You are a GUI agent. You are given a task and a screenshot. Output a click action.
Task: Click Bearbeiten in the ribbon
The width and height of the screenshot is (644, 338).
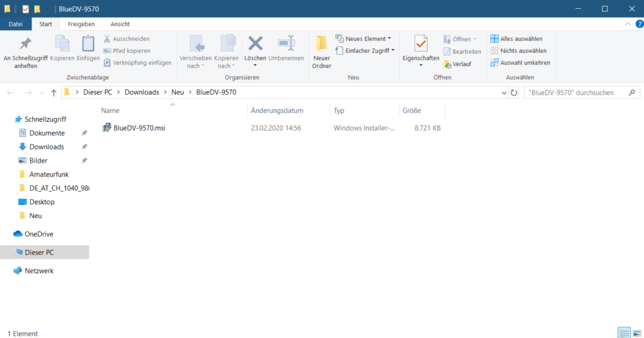tap(462, 52)
